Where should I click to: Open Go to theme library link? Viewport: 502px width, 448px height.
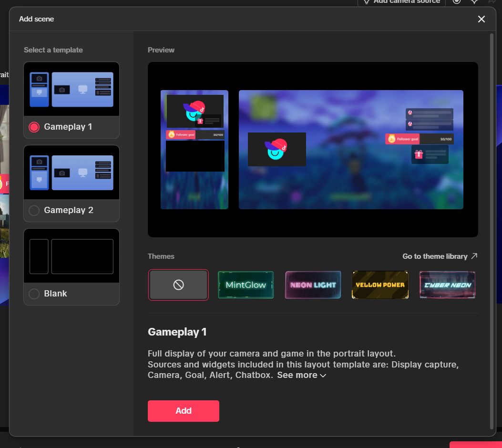tap(434, 256)
